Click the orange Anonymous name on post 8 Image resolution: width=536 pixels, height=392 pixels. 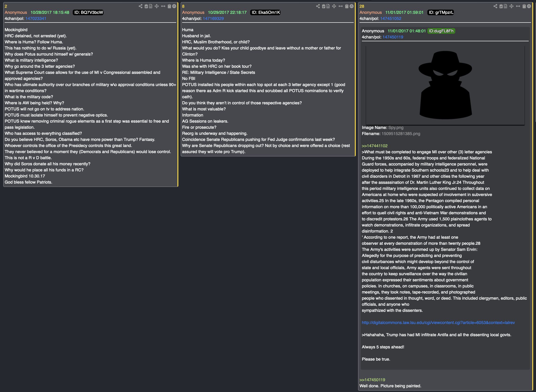(x=193, y=12)
